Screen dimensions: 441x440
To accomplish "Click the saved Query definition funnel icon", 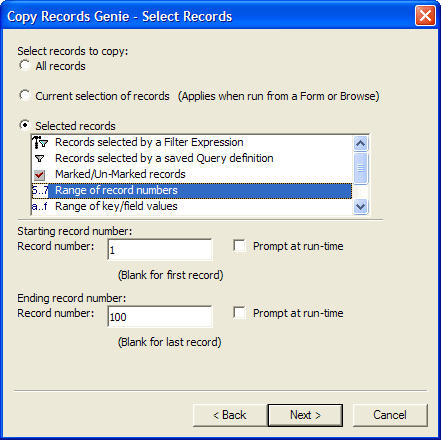I will click(40, 158).
